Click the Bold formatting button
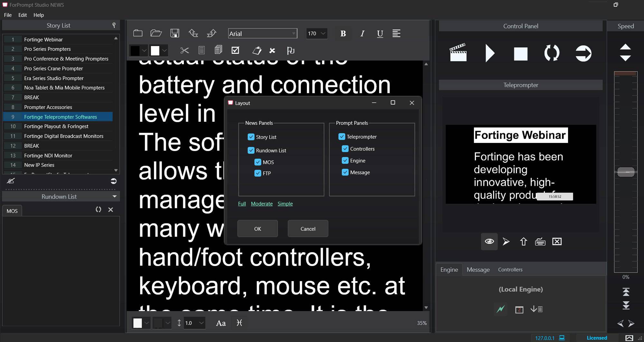 pos(343,33)
